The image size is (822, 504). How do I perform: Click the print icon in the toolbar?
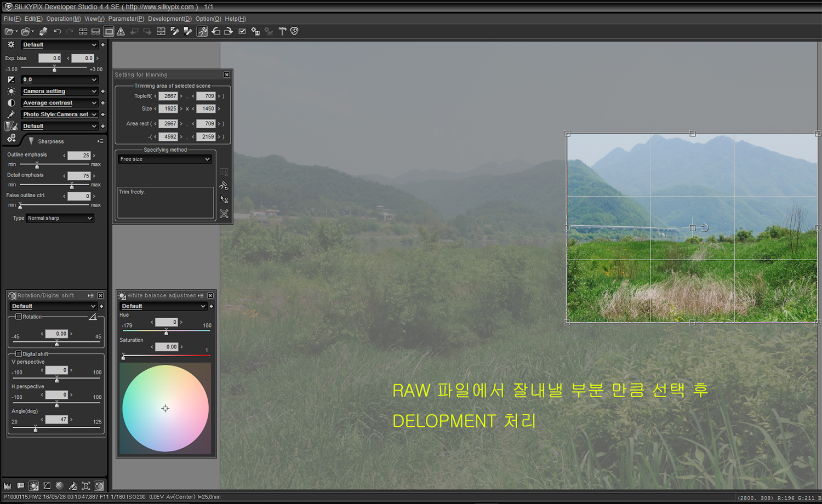pos(43,32)
